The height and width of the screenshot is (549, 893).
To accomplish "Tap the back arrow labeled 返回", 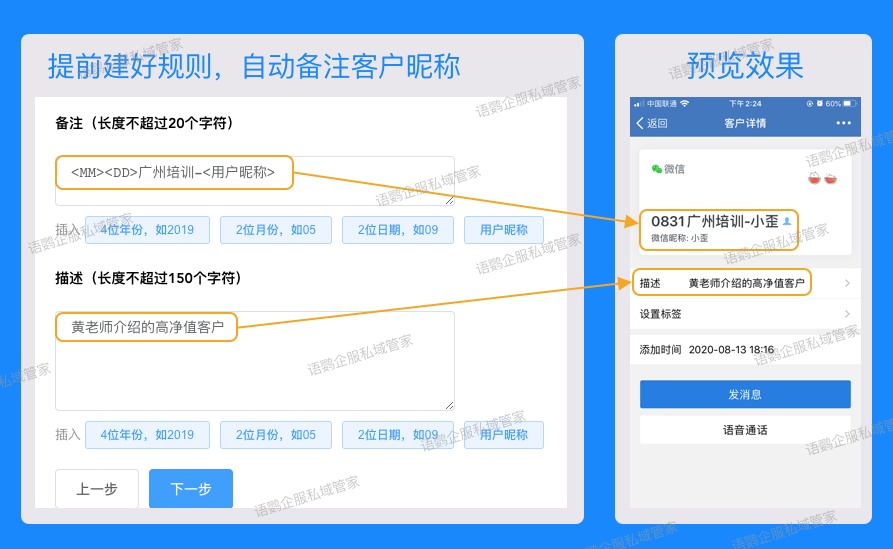I will [x=652, y=123].
